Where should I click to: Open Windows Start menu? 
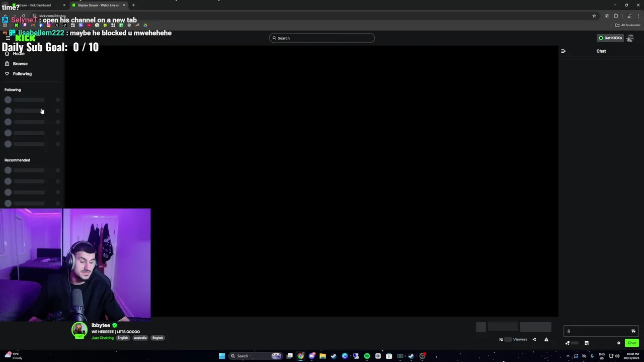(222, 356)
